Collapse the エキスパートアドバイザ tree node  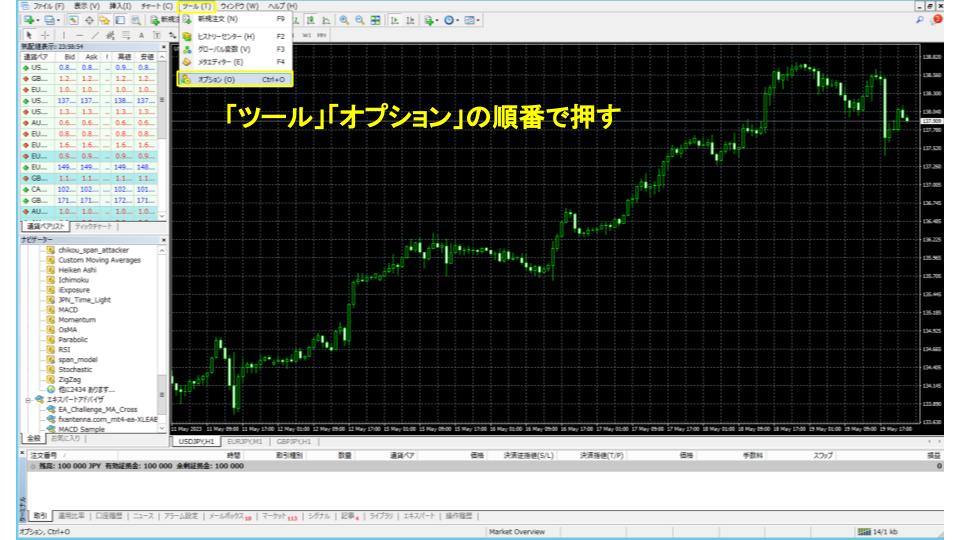click(28, 399)
